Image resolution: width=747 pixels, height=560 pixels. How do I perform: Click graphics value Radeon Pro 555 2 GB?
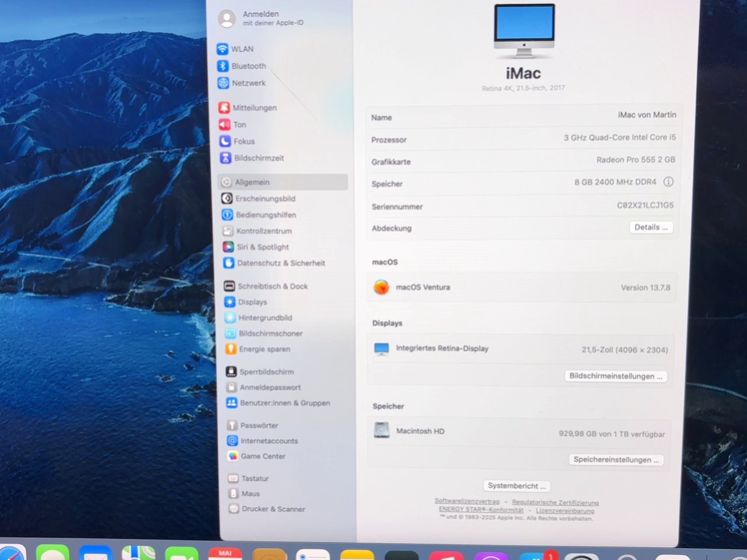pyautogui.click(x=636, y=159)
